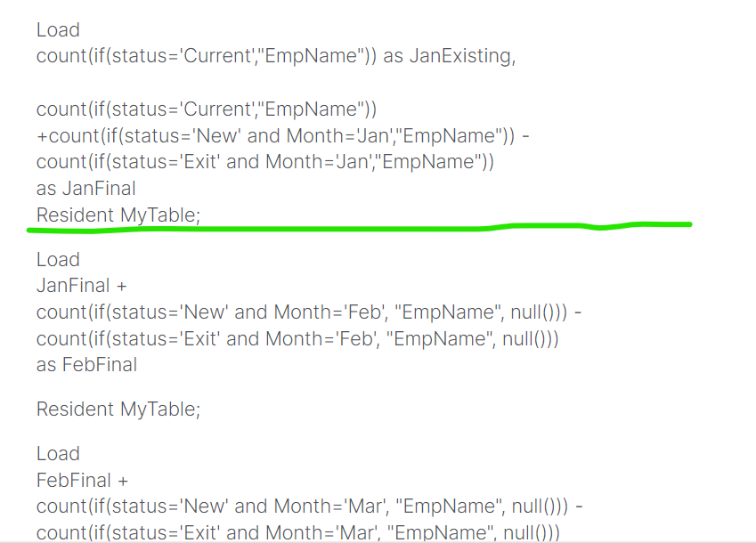Click the Exit count line for Jan

coord(264,162)
